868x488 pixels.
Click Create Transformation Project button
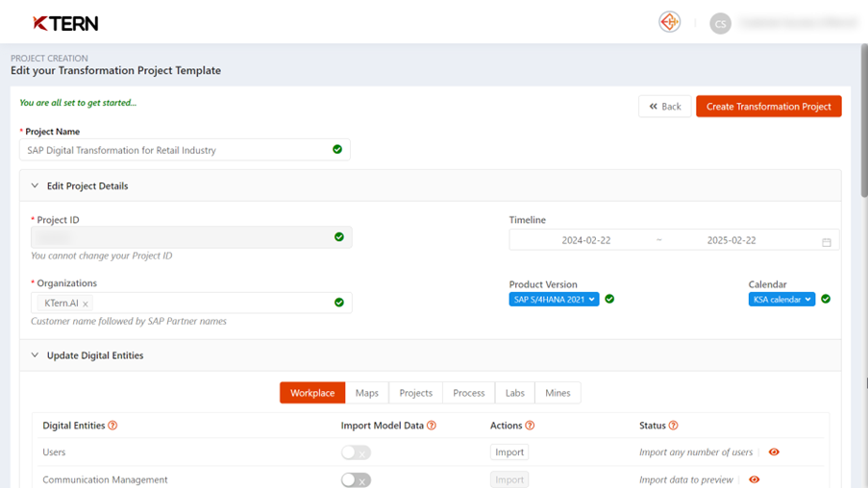coord(769,107)
